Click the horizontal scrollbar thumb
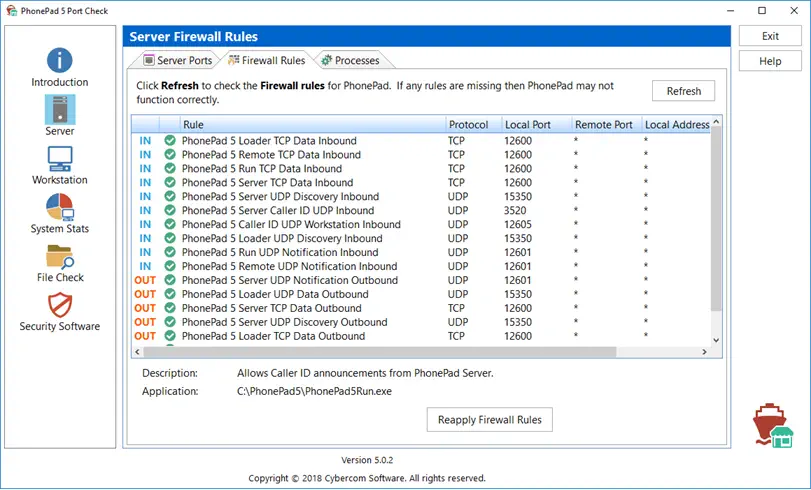 pyautogui.click(x=380, y=352)
